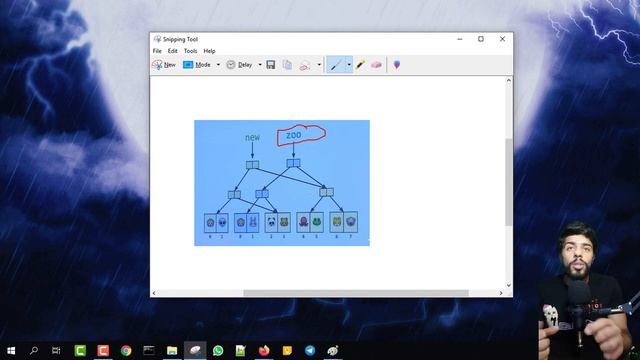
Task: Open the Edit menu
Action: tap(173, 51)
